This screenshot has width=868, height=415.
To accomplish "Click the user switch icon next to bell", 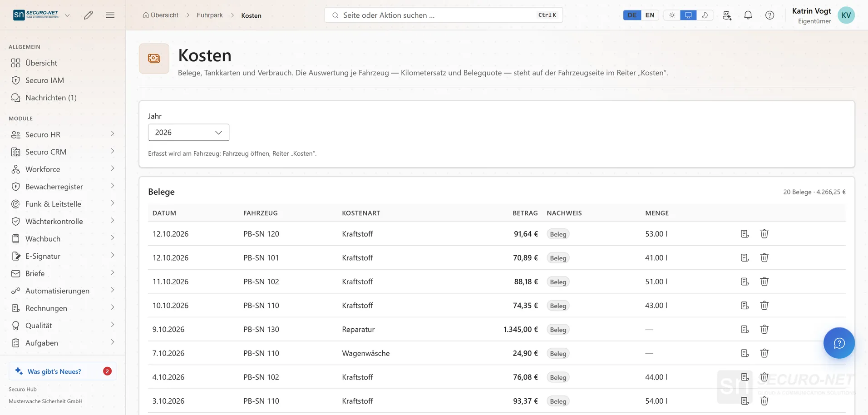I will click(727, 15).
